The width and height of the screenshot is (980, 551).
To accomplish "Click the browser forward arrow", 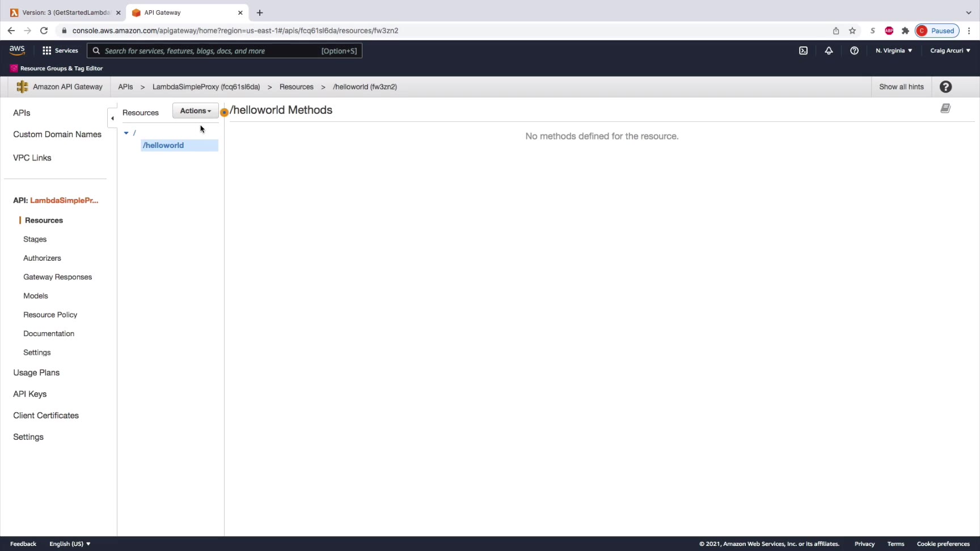I will (x=27, y=31).
